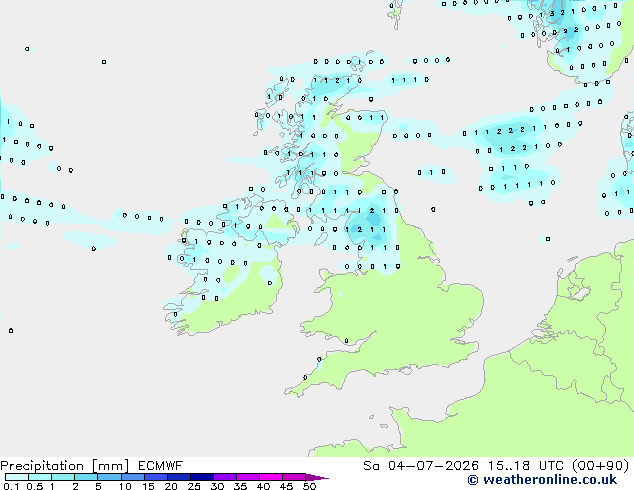Click the legend label '35'

(x=240, y=486)
